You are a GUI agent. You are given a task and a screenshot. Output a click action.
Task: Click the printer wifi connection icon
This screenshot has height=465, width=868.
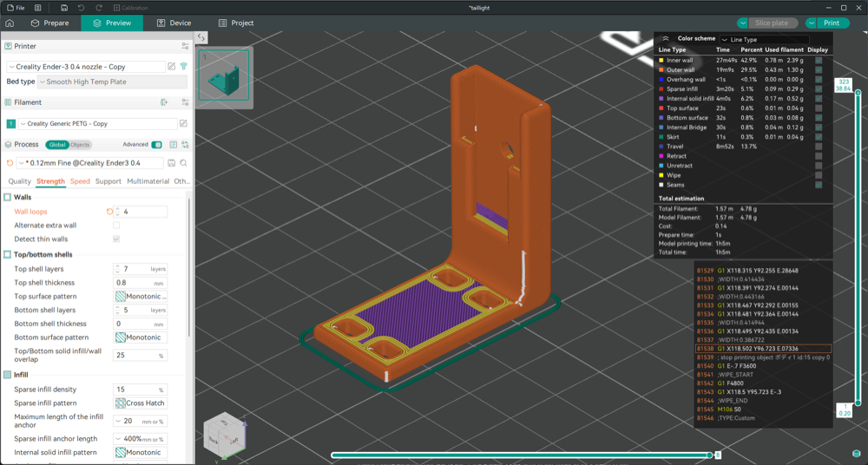click(x=184, y=67)
